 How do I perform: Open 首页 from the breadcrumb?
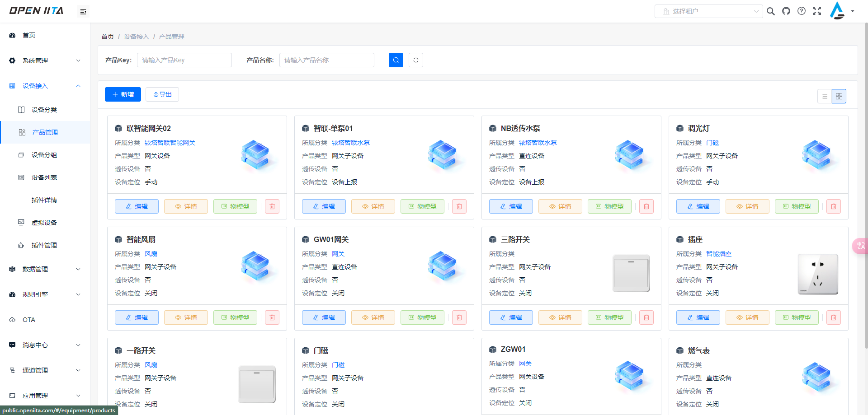pos(107,36)
